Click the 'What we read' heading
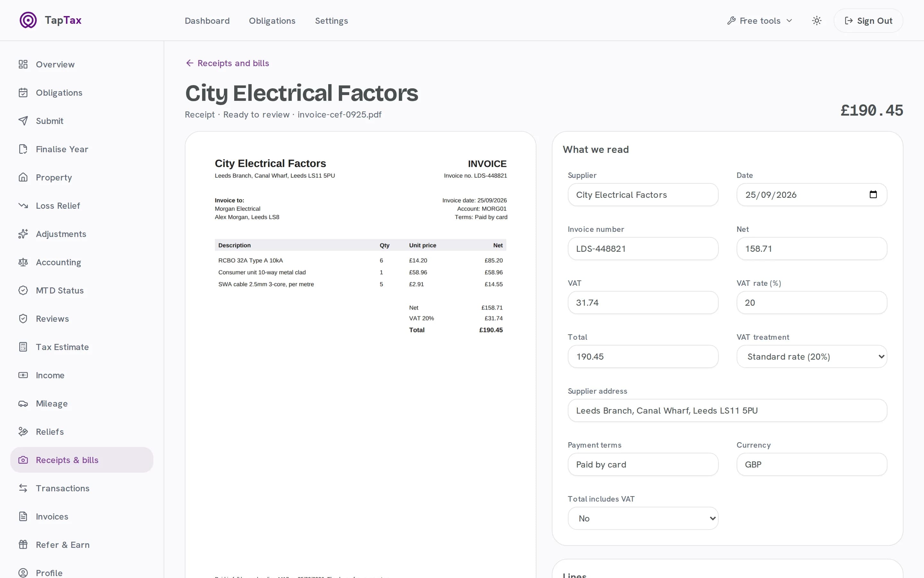Image resolution: width=924 pixels, height=578 pixels. pyautogui.click(x=596, y=149)
